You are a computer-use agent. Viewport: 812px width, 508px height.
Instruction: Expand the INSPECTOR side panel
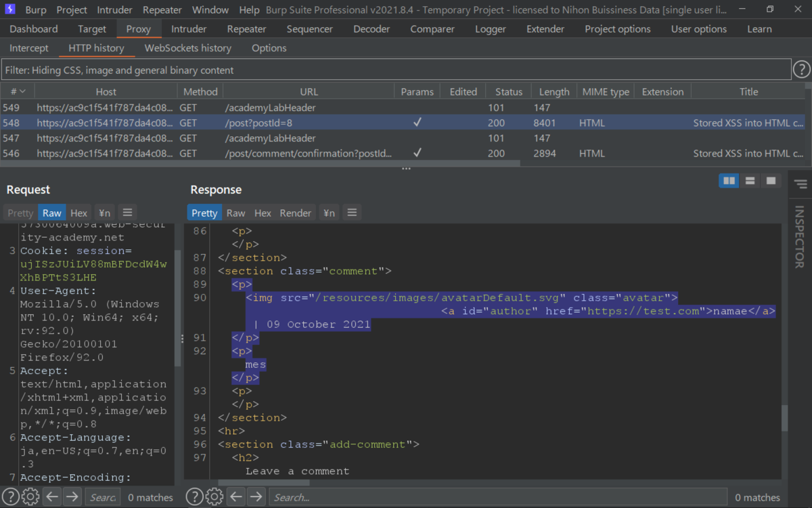800,236
